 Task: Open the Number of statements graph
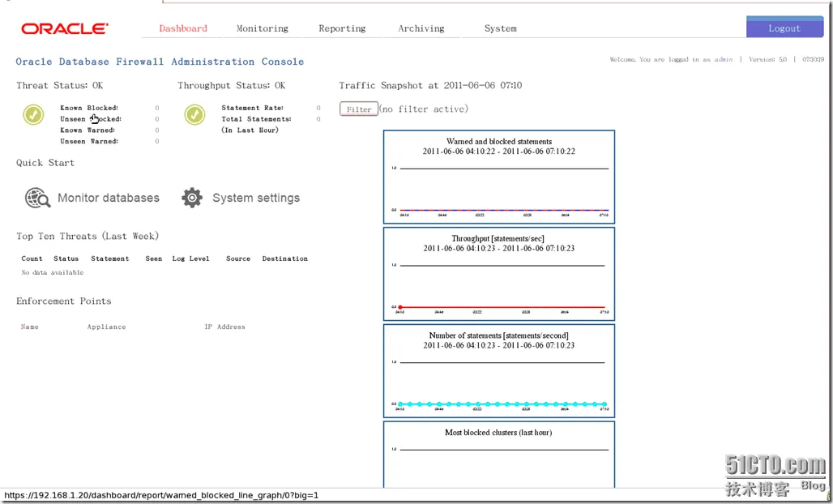pos(499,370)
